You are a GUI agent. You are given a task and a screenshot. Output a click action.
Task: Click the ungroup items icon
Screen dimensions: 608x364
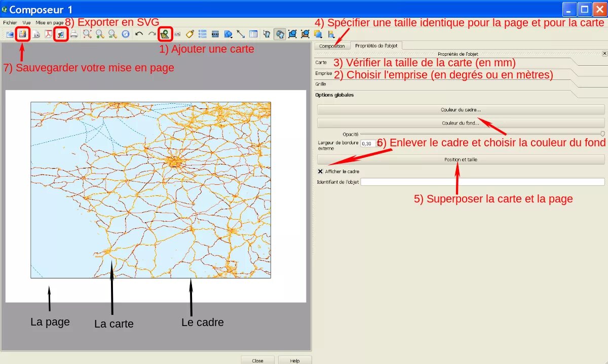[305, 34]
